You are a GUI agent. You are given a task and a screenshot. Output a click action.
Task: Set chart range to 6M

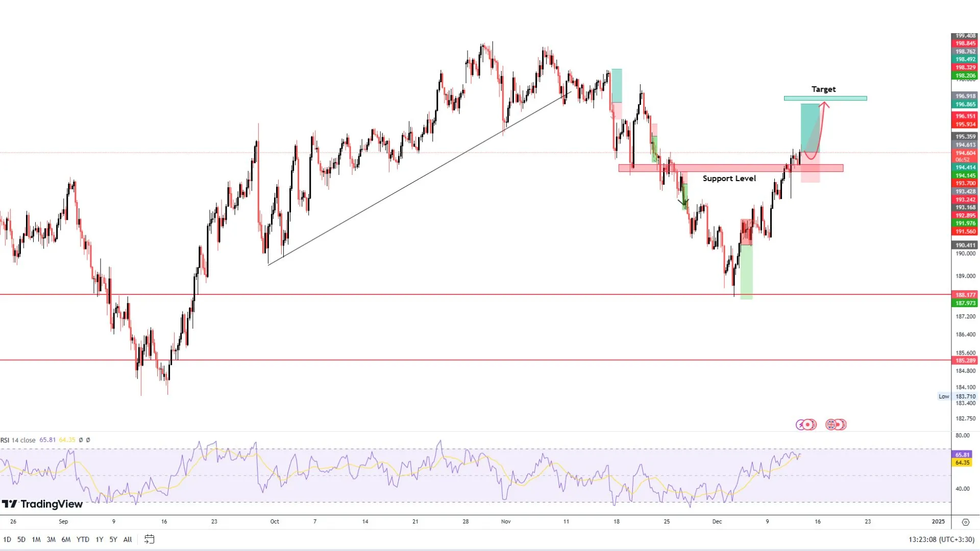click(x=66, y=539)
